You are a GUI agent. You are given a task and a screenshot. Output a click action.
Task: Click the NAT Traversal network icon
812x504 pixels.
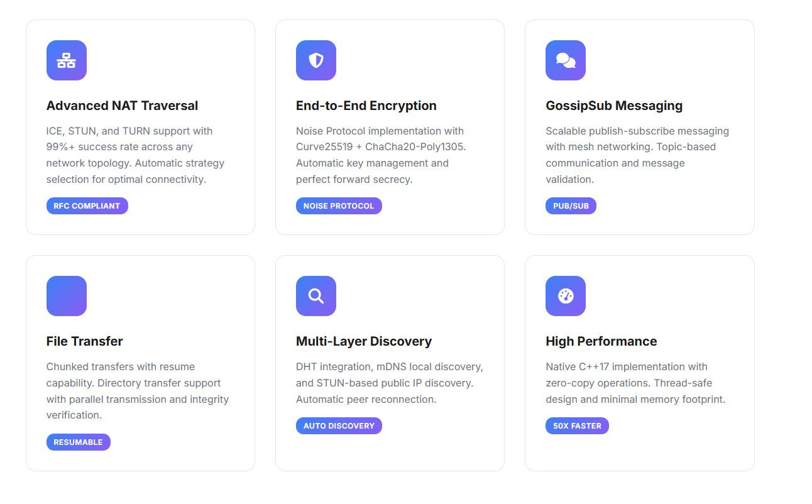click(x=66, y=60)
